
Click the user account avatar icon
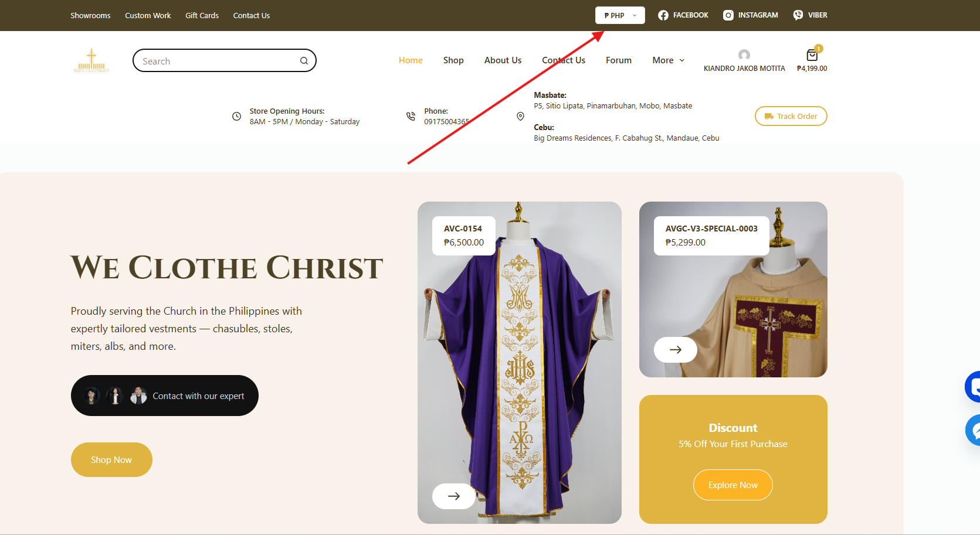coord(744,55)
